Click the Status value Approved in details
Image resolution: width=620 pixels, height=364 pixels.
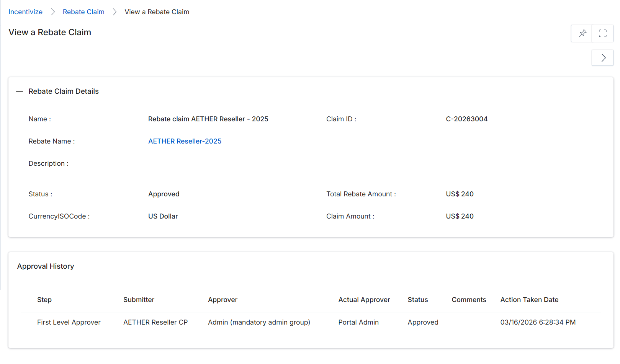164,194
